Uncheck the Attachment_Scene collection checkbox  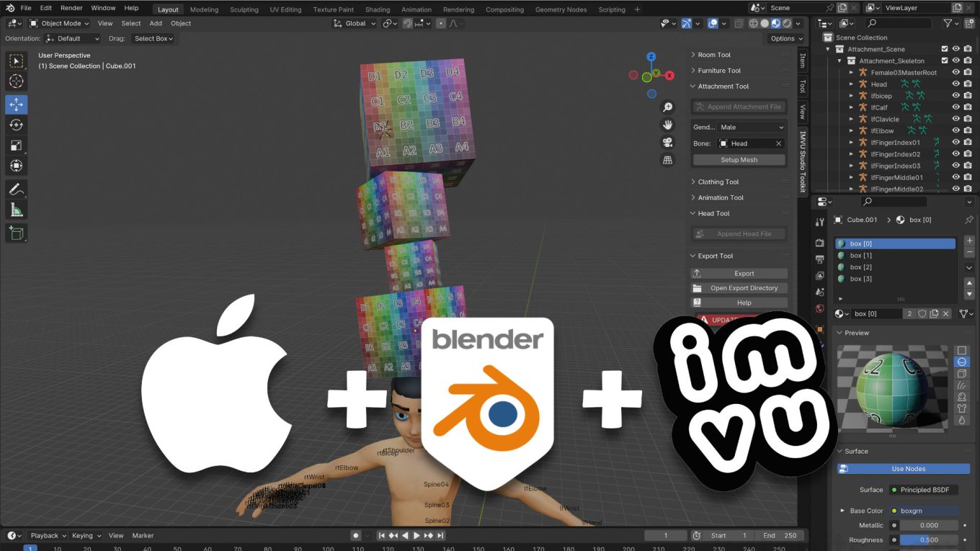tap(945, 49)
